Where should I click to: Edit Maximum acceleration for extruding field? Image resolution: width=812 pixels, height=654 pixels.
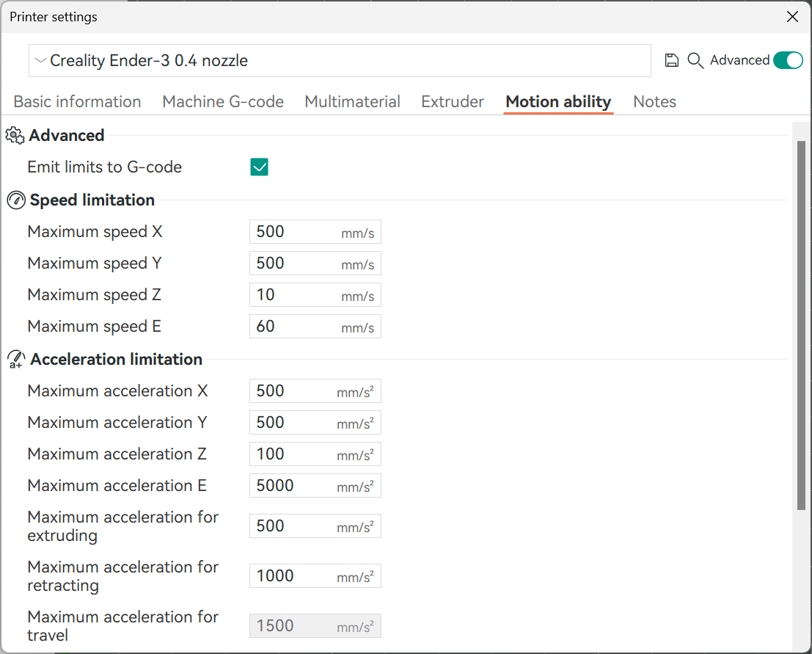tap(315, 526)
